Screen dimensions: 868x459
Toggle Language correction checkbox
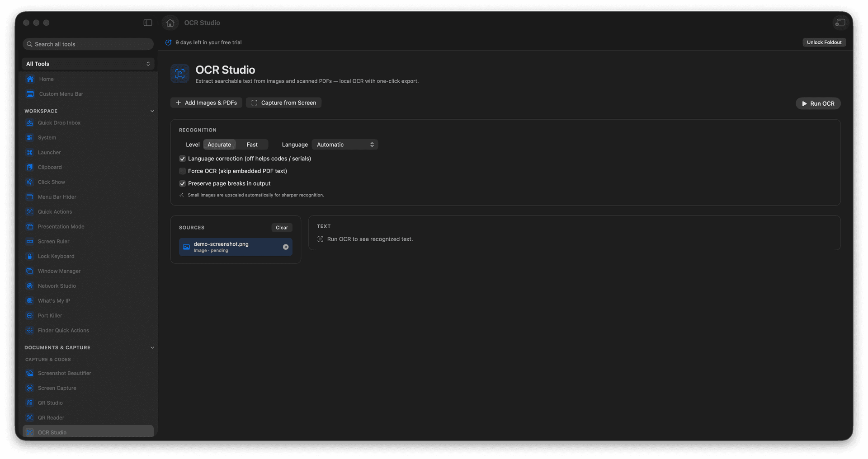tap(182, 159)
